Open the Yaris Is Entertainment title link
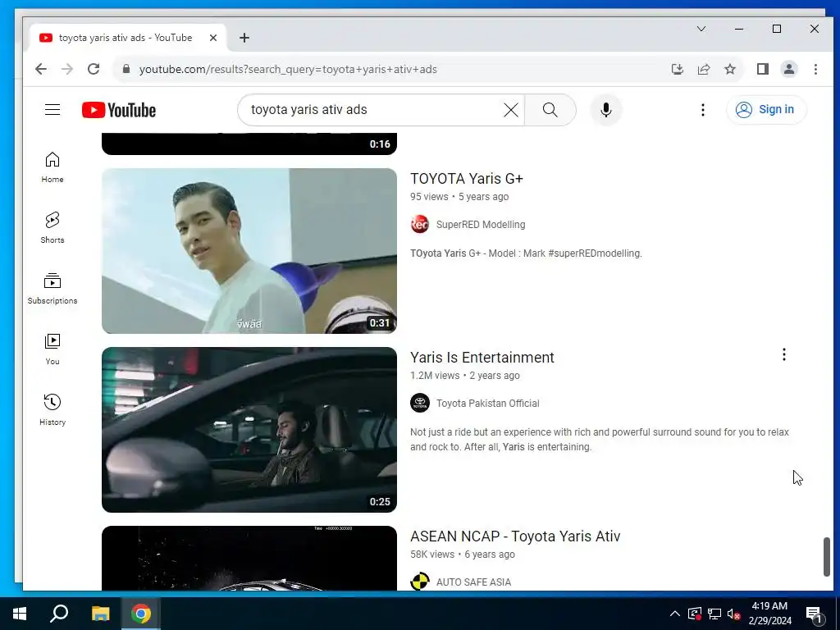 [x=482, y=358]
